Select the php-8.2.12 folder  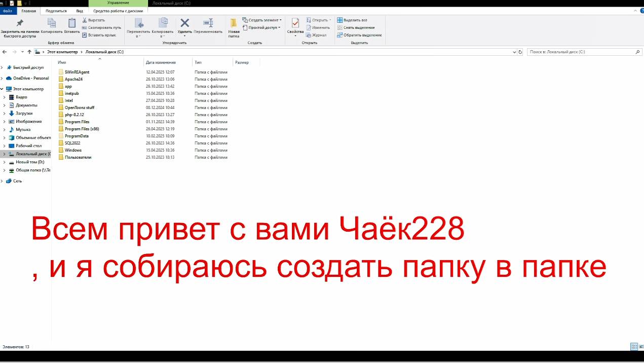pyautogui.click(x=74, y=115)
